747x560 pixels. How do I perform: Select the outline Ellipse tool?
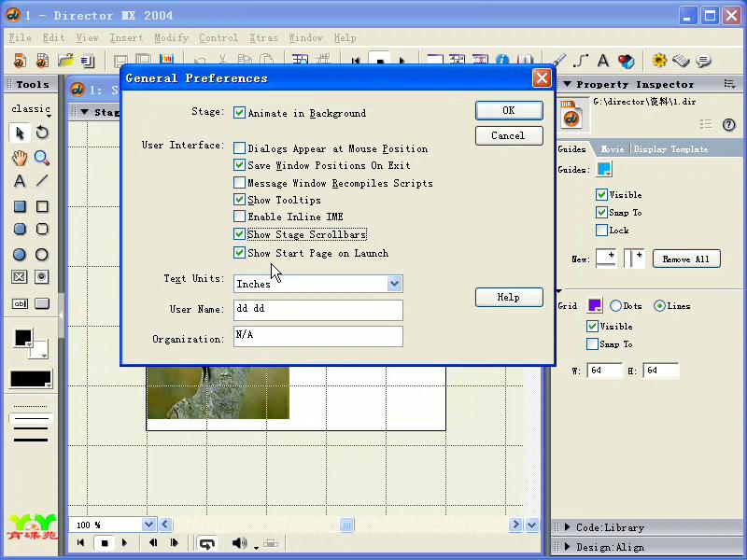pos(42,254)
